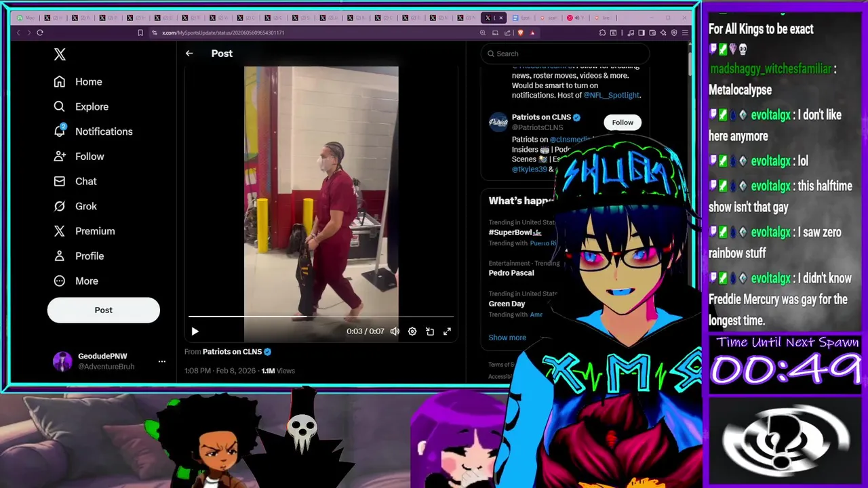The width and height of the screenshot is (868, 488).
Task: Open the Premium page
Action: coord(84,231)
